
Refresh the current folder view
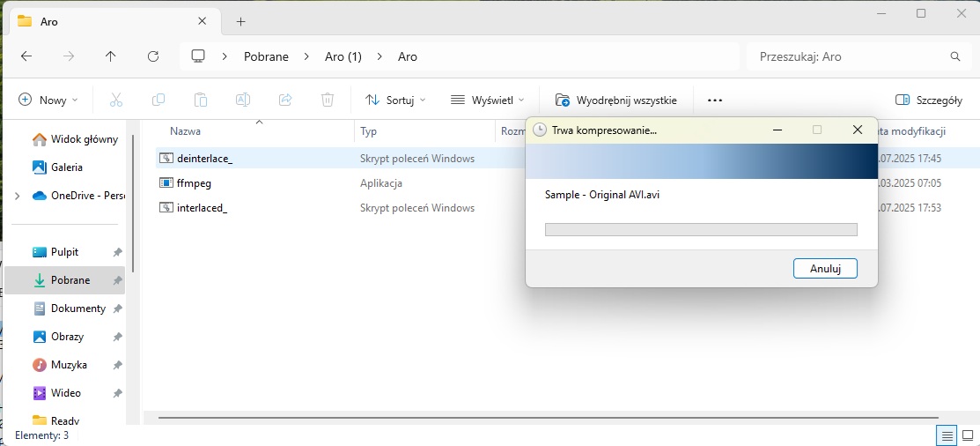[x=153, y=56]
